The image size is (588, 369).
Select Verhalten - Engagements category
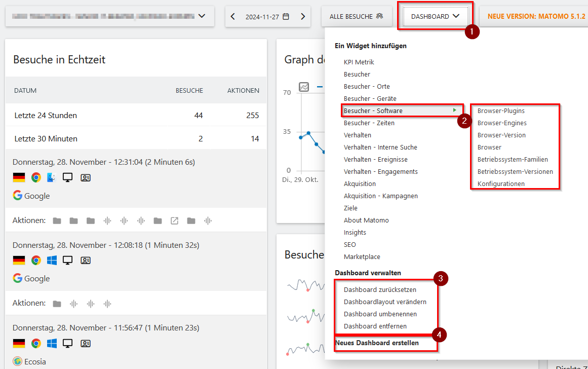click(x=381, y=171)
